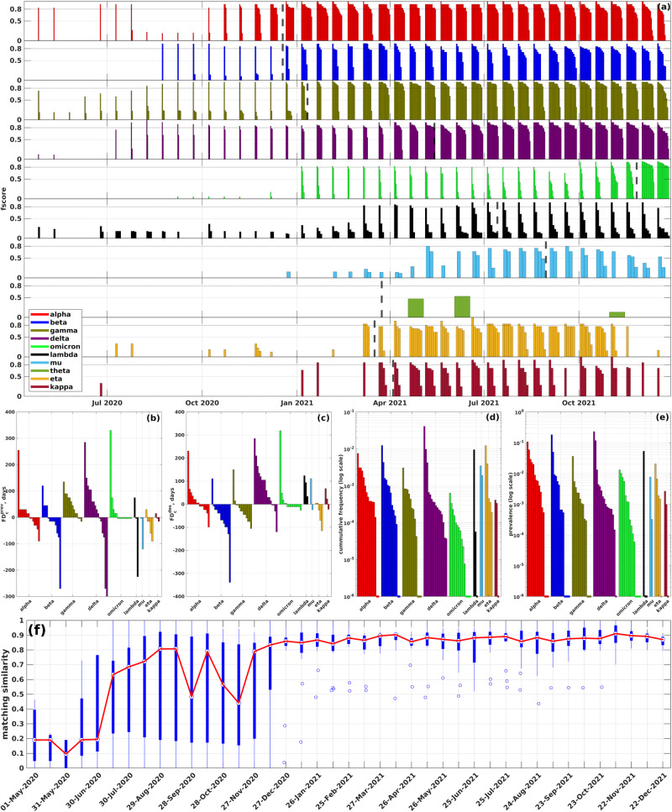Screen dimensions: 672x812
Task: Click the '28-Sep-2020' date label
Action: 178,791
